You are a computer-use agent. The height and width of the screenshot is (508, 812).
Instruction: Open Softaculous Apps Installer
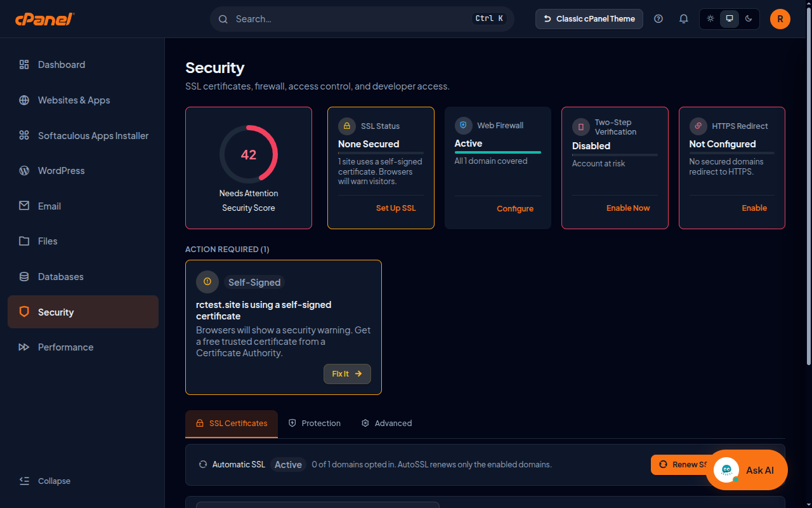83,135
